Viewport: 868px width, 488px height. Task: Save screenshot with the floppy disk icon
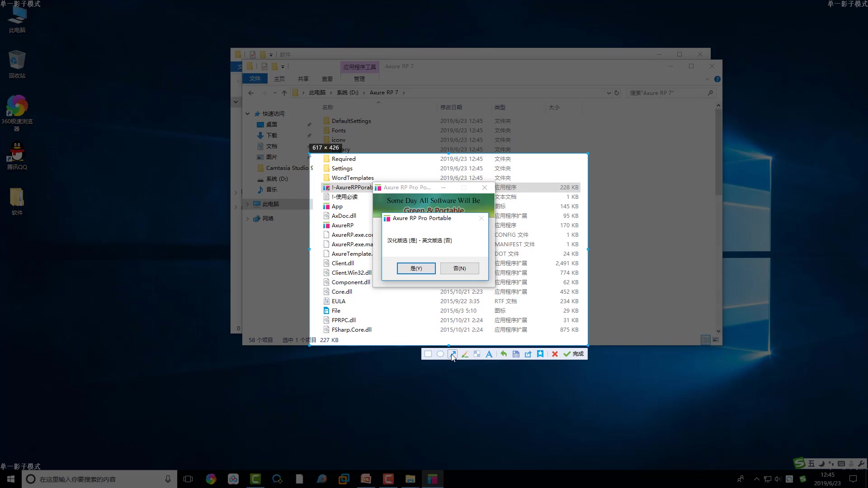(x=516, y=354)
